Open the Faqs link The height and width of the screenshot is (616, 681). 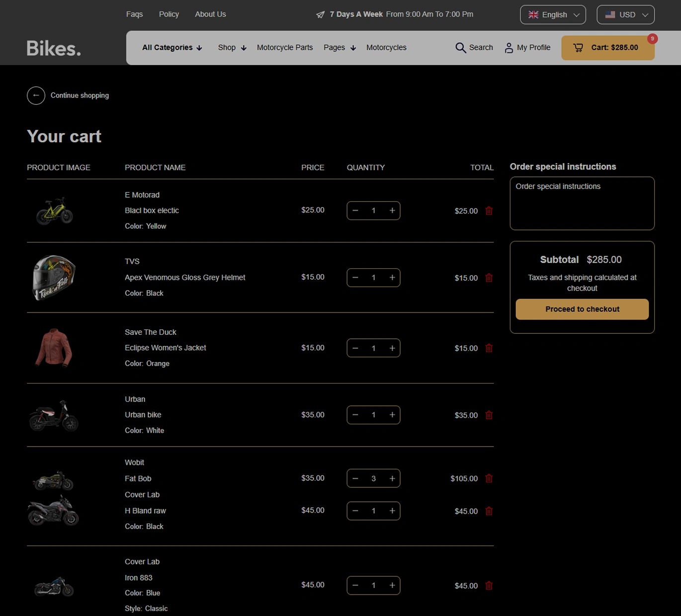(134, 14)
